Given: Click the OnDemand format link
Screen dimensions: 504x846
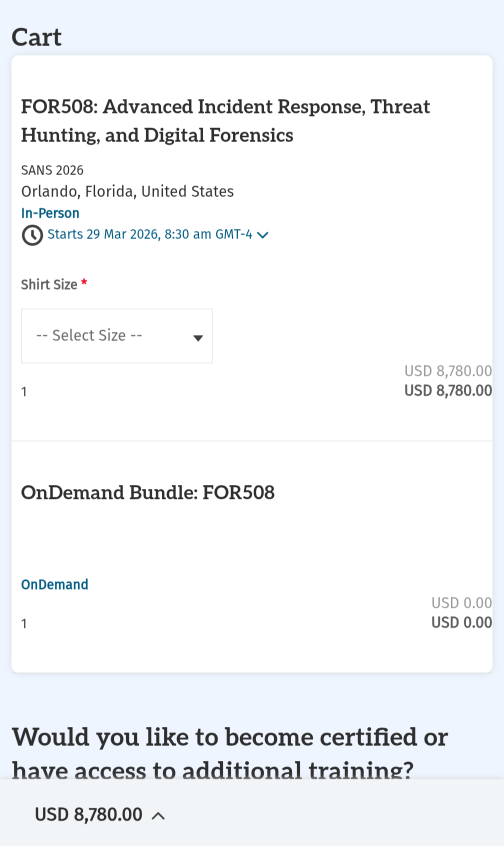Looking at the screenshot, I should coord(54,584).
